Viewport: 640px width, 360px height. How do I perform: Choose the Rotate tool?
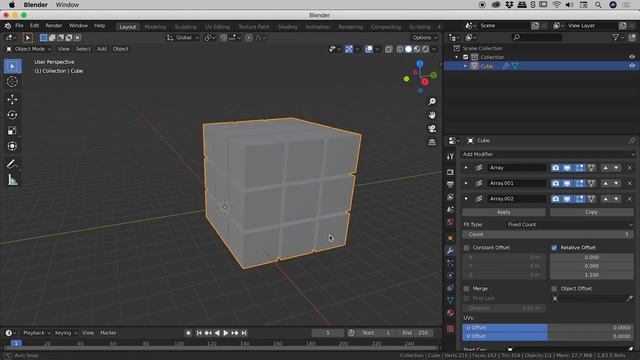[x=12, y=115]
